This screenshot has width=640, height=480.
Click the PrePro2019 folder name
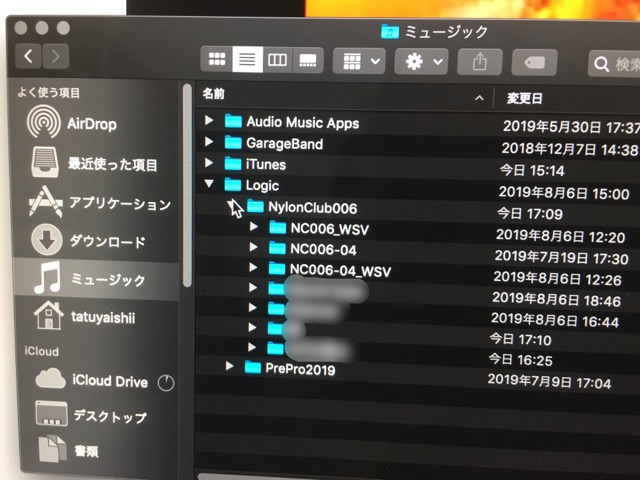(300, 369)
